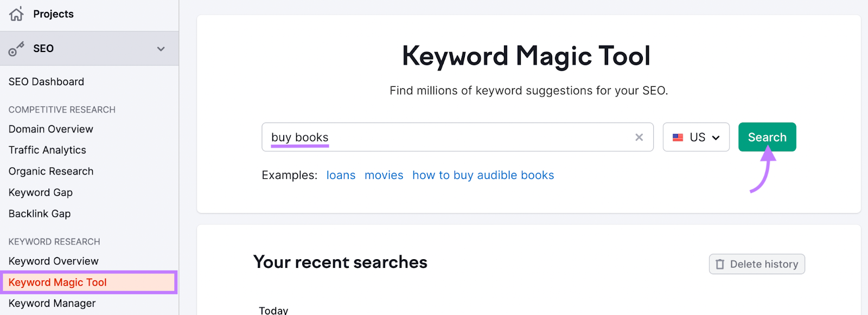
Task: Click the Delete history button
Action: click(757, 264)
